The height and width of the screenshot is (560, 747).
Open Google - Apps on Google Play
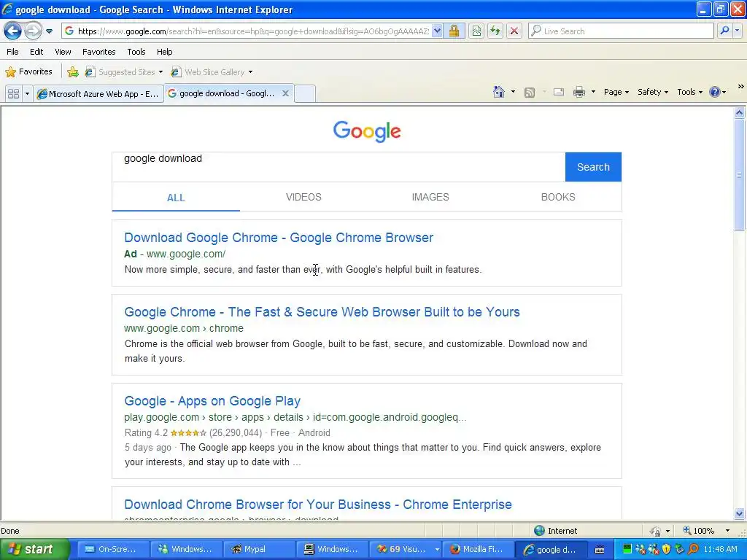(212, 401)
